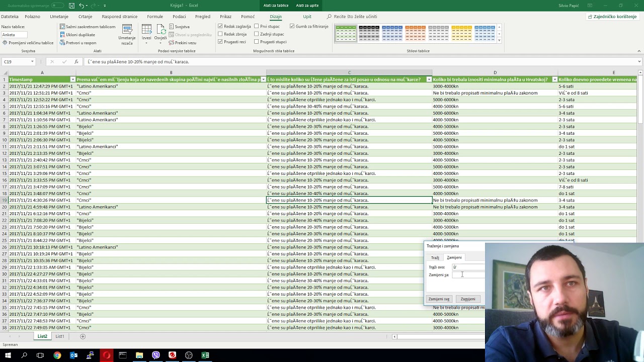Click Zamijeni replace button in dialog

468,299
